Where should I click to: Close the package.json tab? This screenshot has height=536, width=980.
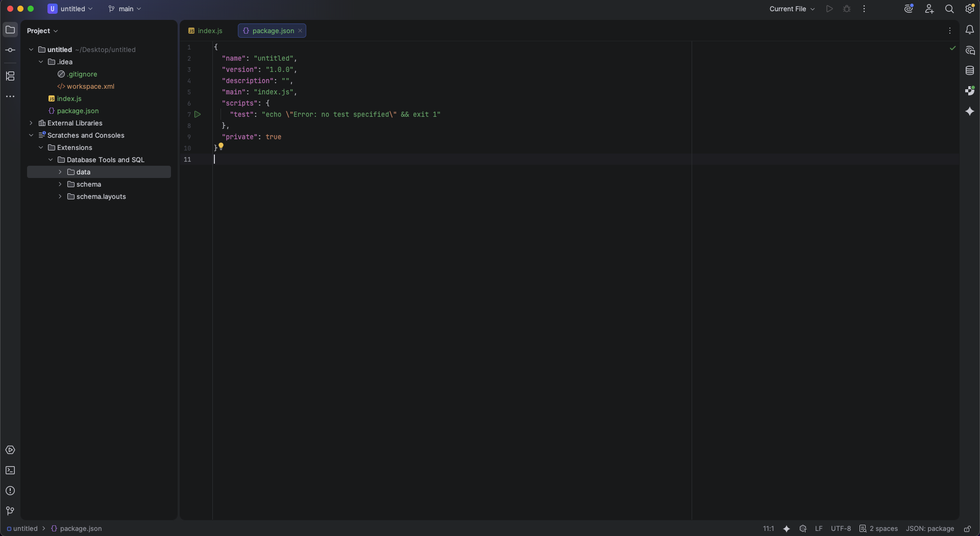300,31
